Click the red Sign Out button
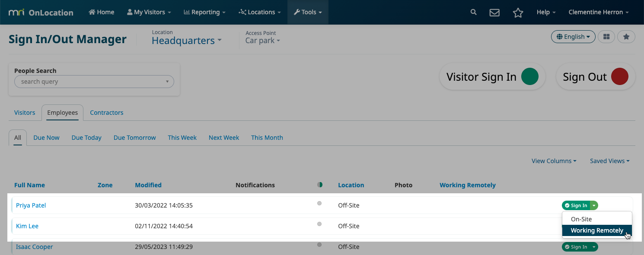644x255 pixels. 596,77
